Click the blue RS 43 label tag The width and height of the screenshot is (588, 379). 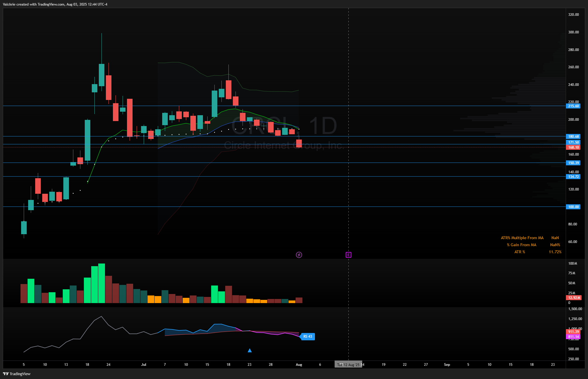point(308,336)
